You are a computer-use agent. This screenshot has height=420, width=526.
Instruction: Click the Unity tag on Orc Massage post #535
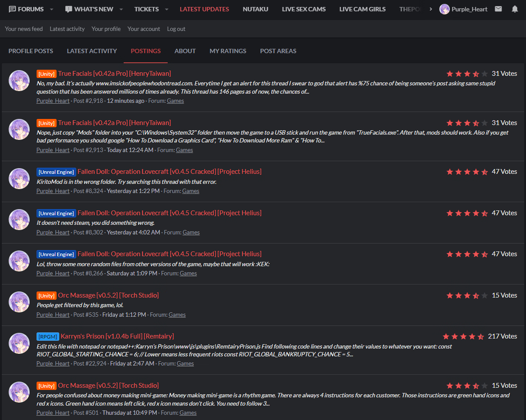[x=47, y=296]
